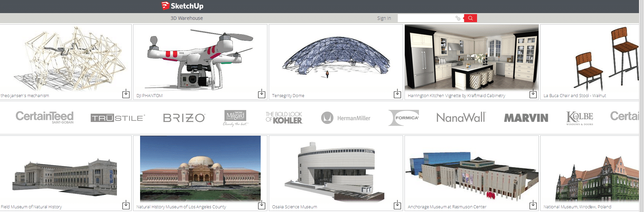
Task: Click the SketchUp logo in header
Action: 182,6
